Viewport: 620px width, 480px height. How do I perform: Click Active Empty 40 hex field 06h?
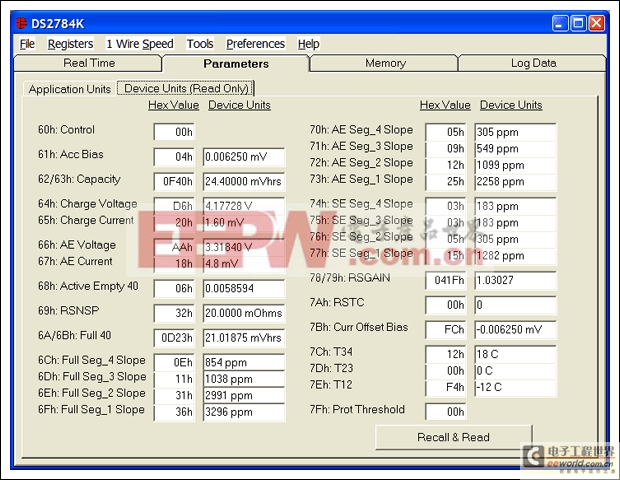click(174, 288)
